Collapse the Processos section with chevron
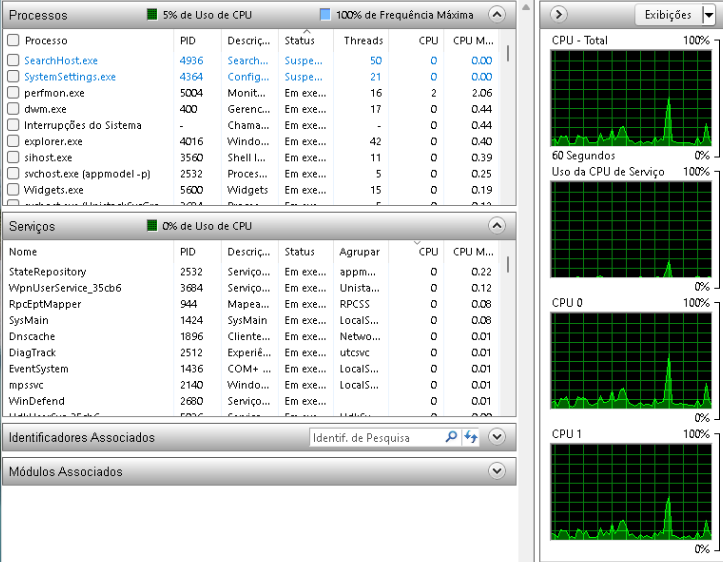Viewport: 723px width, 562px height. [x=496, y=15]
